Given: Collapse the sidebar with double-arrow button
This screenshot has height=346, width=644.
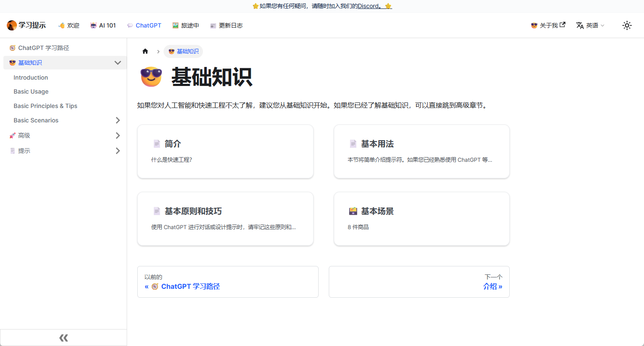Looking at the screenshot, I should pyautogui.click(x=64, y=338).
